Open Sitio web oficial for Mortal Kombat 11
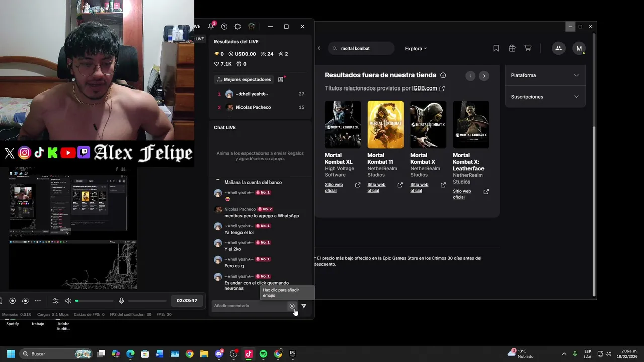Image resolution: width=644 pixels, height=362 pixels. click(385, 187)
